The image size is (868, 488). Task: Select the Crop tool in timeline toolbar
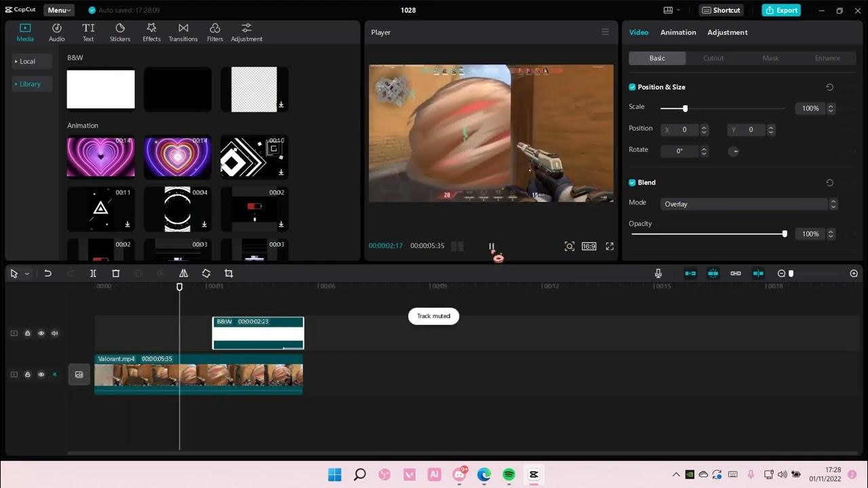pos(229,273)
